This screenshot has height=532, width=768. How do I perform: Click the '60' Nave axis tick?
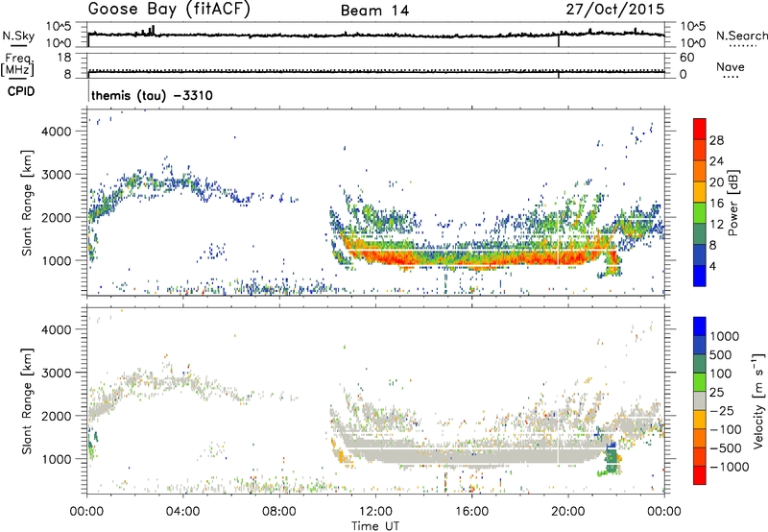687,58
